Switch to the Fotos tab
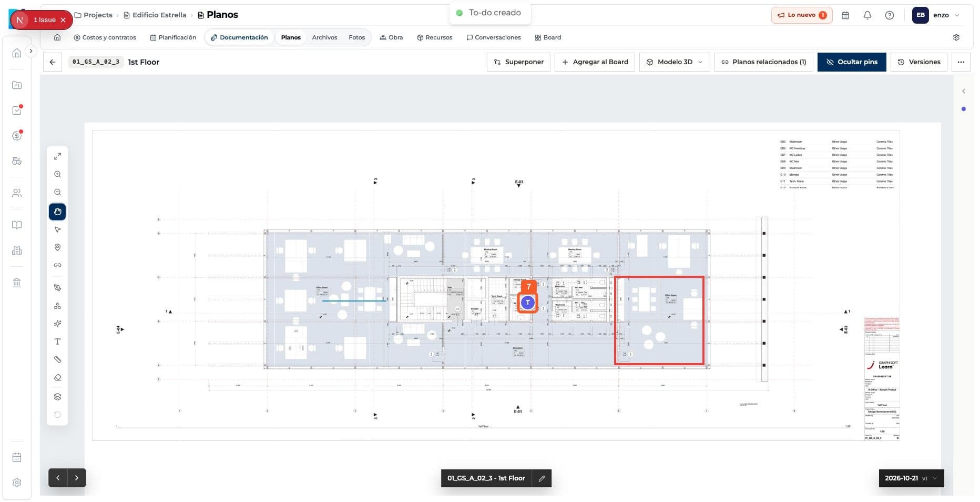The width and height of the screenshot is (980, 502). click(x=356, y=37)
